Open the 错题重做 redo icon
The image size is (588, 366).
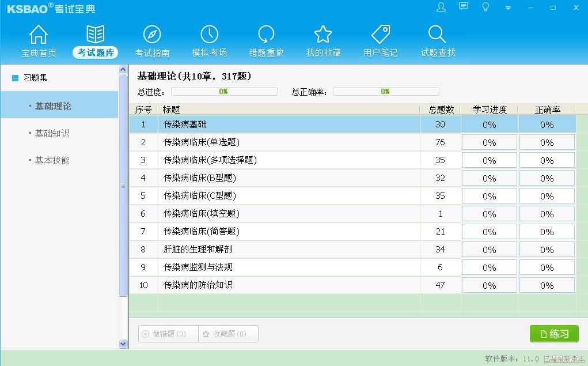(x=266, y=35)
